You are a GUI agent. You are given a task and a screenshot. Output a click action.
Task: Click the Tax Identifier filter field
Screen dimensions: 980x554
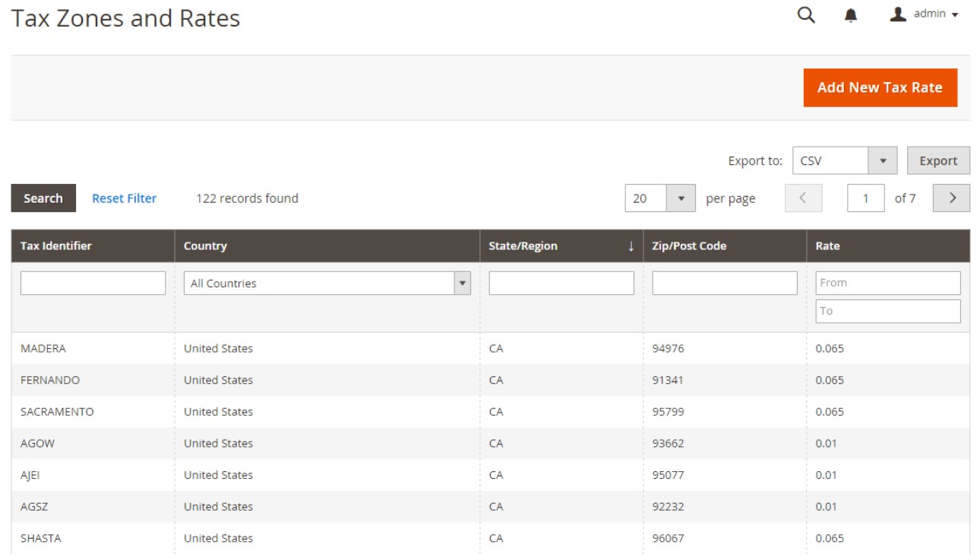pyautogui.click(x=93, y=283)
